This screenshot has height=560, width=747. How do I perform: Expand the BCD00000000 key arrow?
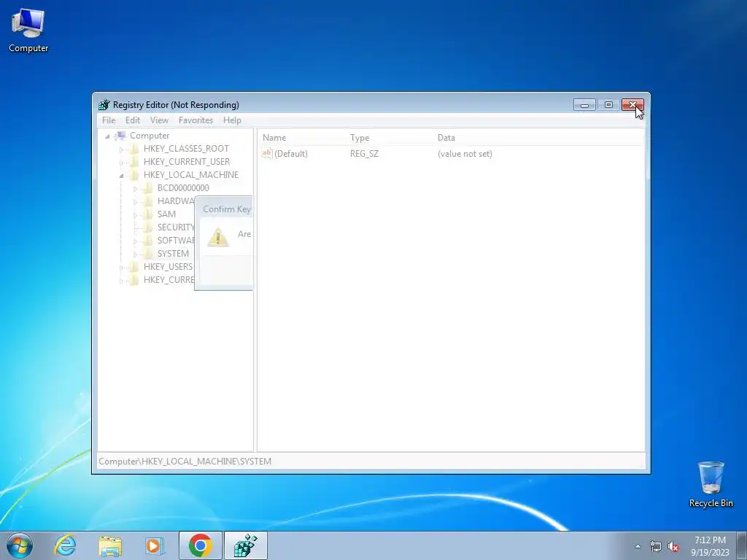pyautogui.click(x=135, y=189)
